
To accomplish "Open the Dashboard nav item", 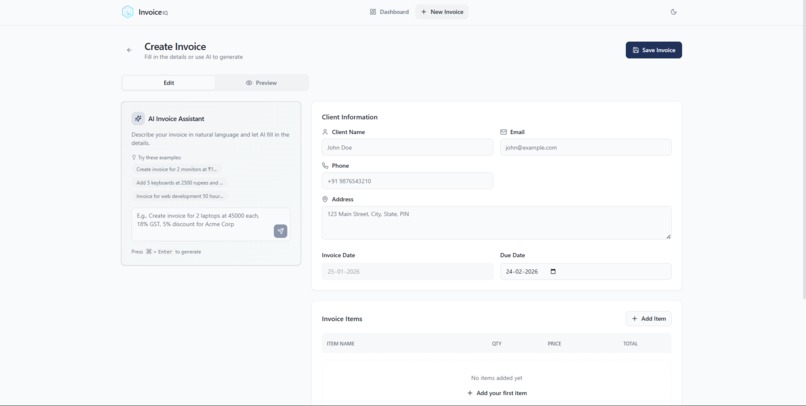I will (x=389, y=12).
